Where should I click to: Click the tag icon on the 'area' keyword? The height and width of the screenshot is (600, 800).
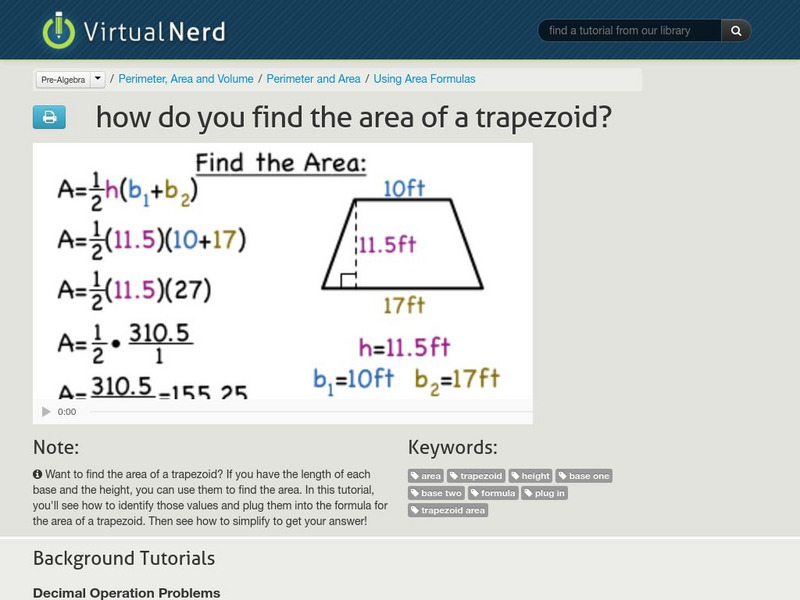tap(417, 476)
